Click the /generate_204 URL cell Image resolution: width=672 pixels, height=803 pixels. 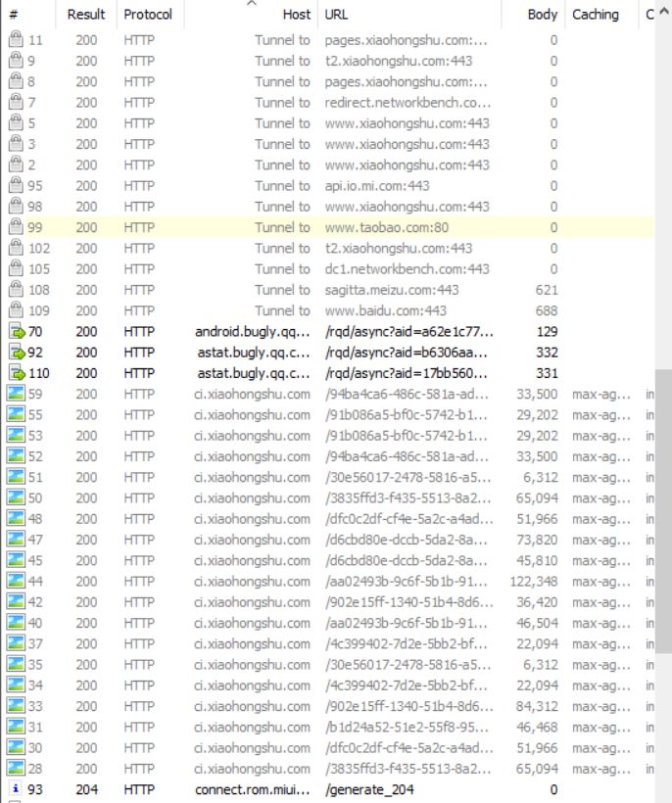tap(369, 789)
